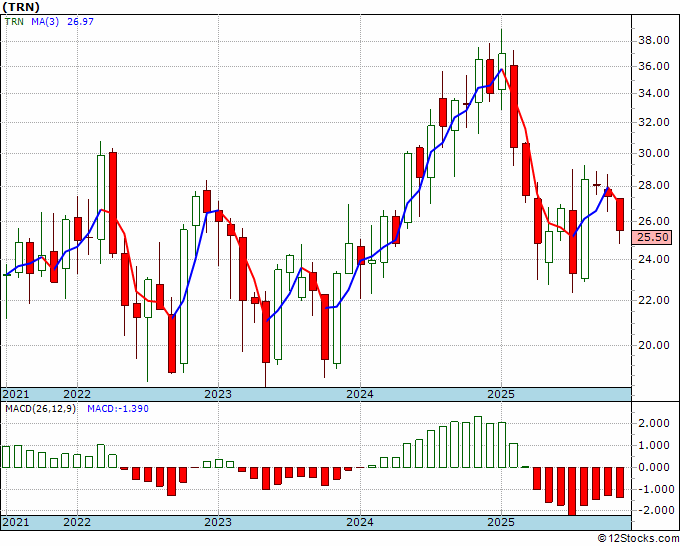Click the 2022 label on the MACD time axis
Screen dimensions: 680x546
[77, 522]
